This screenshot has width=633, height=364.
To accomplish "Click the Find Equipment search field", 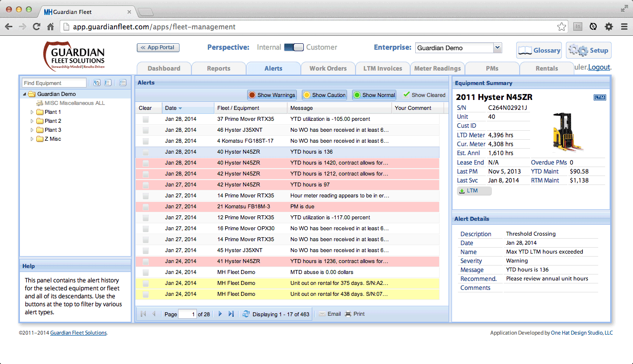I will coord(54,83).
